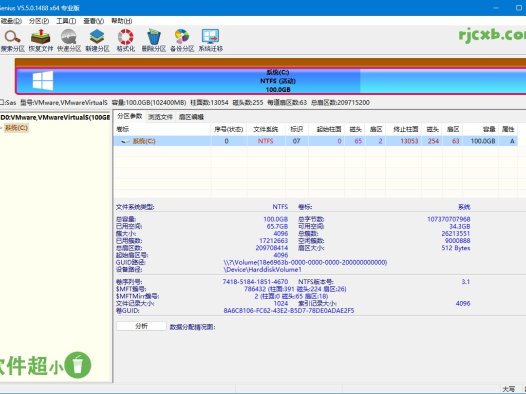The height and width of the screenshot is (394, 526).
Task: Select the 系统(C:) row in partition table
Action: click(x=315, y=141)
